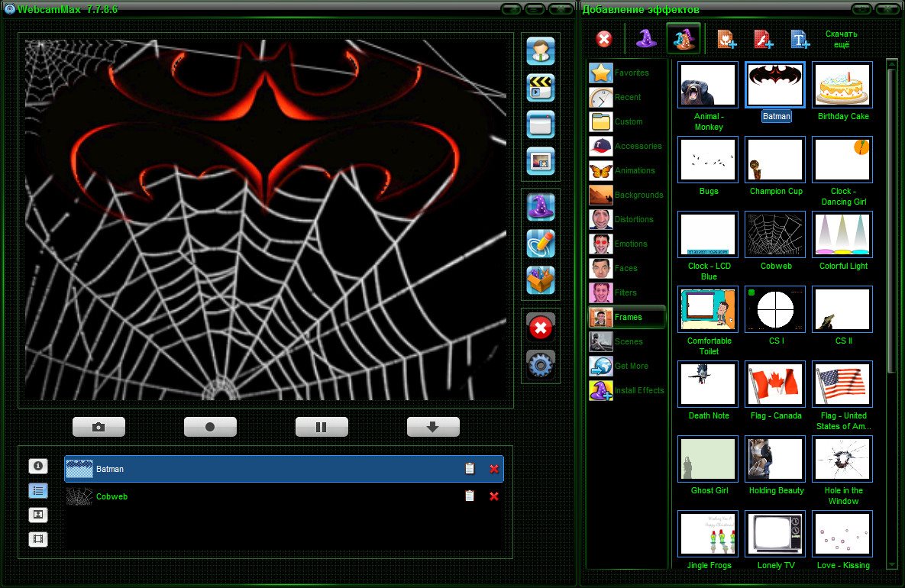Apply the Death Note thumbnail

point(708,384)
